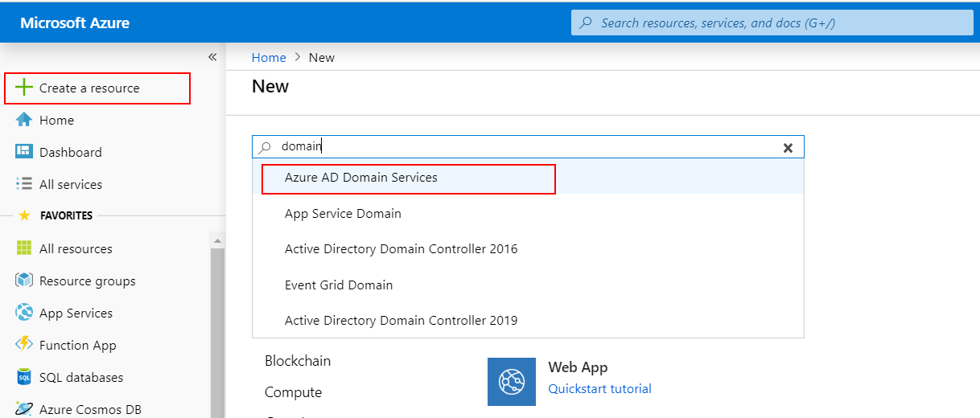Viewport: 980px width, 418px height.
Task: Clear the domain search with X button
Action: pyautogui.click(x=788, y=148)
